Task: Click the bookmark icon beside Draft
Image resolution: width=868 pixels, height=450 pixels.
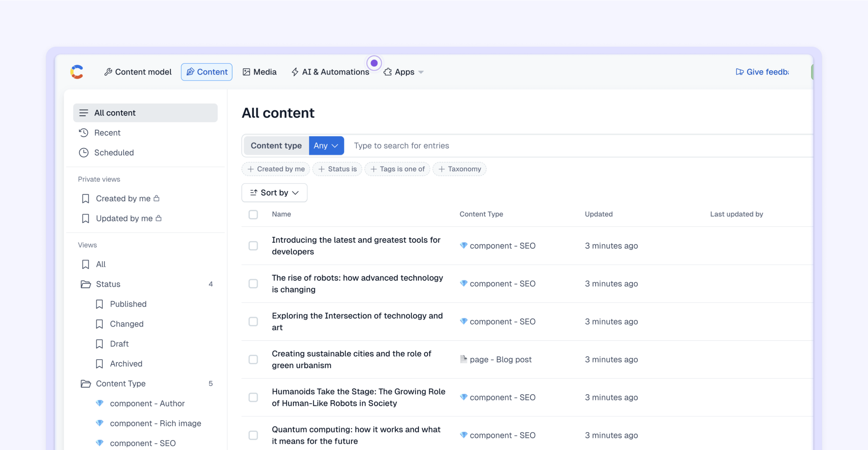Action: [99, 344]
